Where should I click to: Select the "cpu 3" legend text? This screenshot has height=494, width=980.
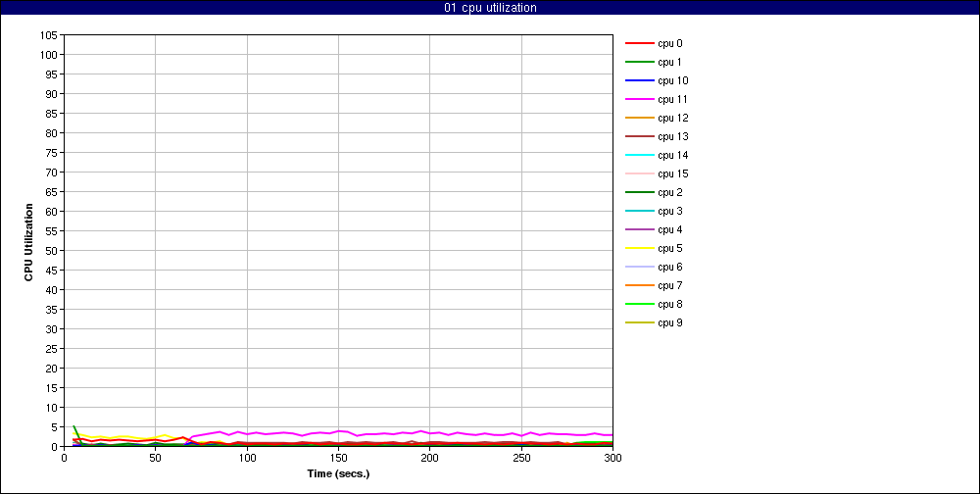pyautogui.click(x=670, y=212)
